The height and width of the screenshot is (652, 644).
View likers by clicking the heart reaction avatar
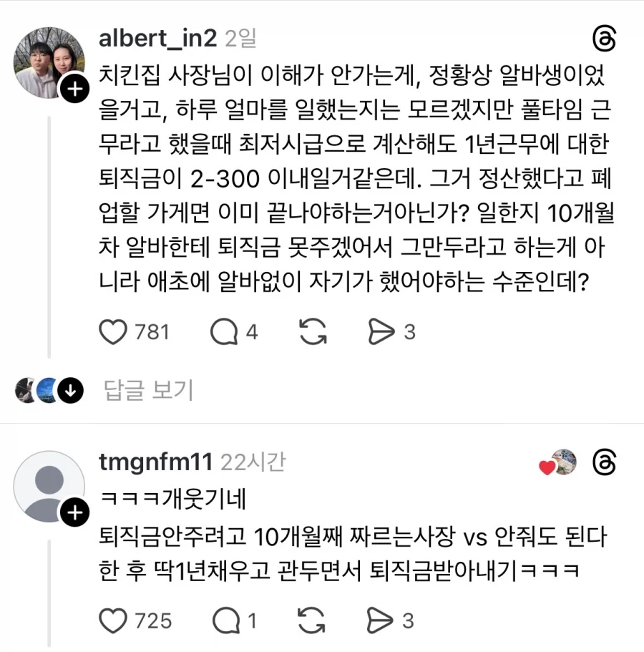point(560,465)
